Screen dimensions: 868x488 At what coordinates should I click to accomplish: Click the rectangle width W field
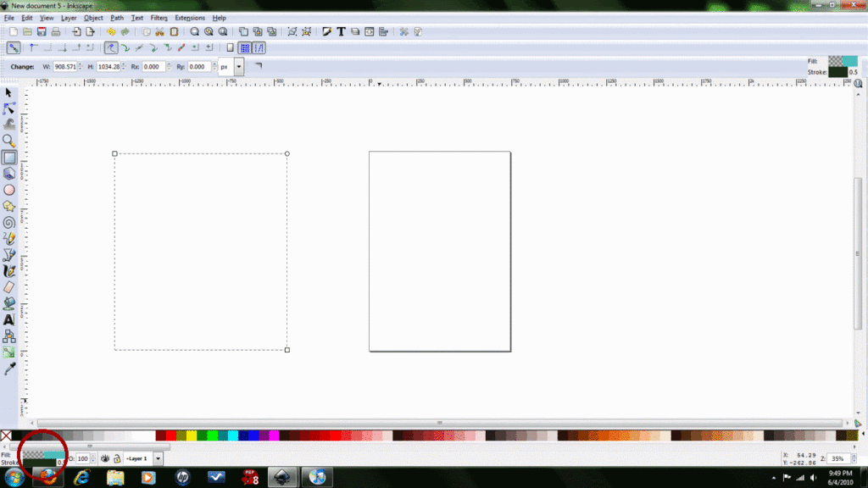click(x=64, y=67)
